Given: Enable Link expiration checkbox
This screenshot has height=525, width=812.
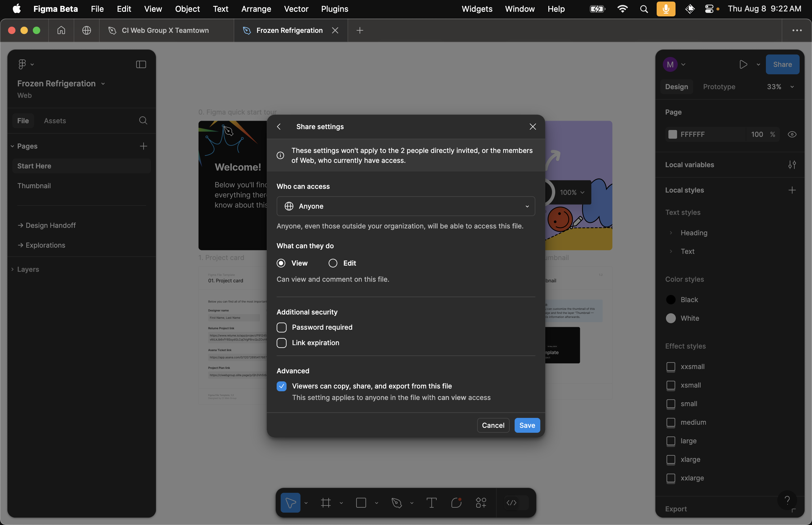Looking at the screenshot, I should coord(282,343).
